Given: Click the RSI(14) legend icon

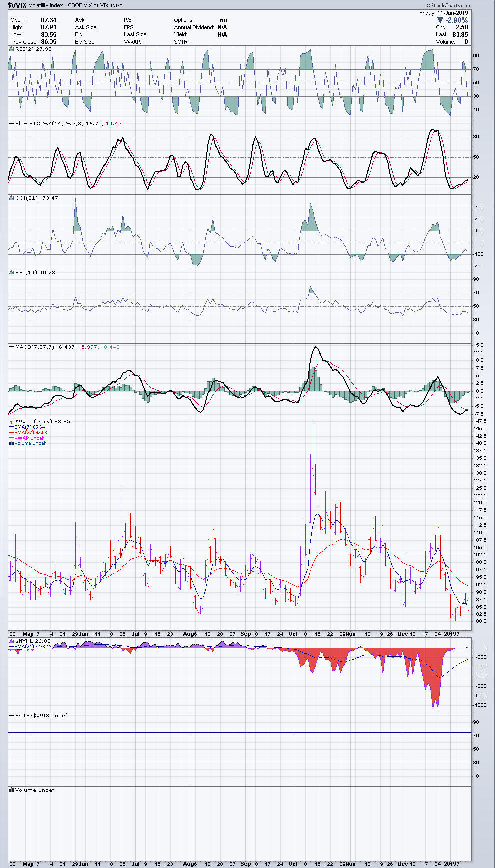Looking at the screenshot, I should coord(11,273).
